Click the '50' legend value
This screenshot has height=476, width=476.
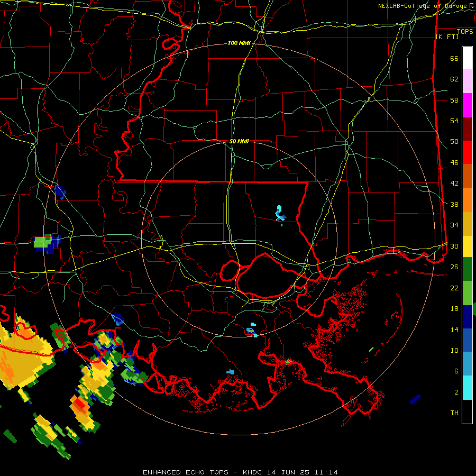pos(454,142)
